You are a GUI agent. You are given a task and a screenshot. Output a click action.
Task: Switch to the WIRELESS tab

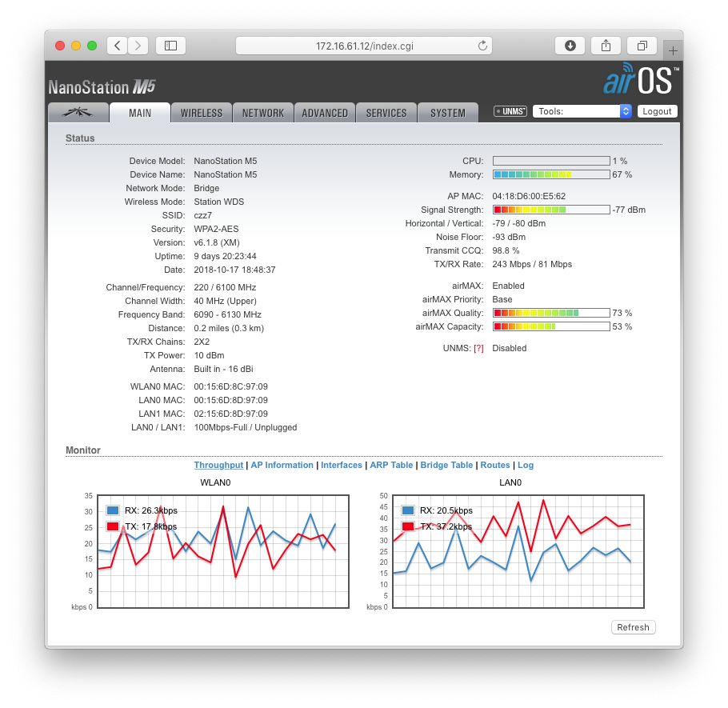[x=202, y=113]
